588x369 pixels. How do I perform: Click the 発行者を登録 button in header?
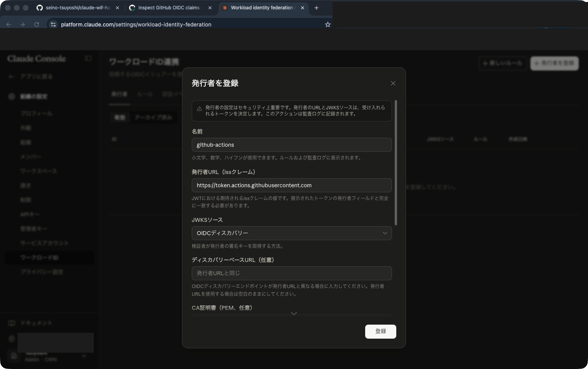tap(555, 63)
